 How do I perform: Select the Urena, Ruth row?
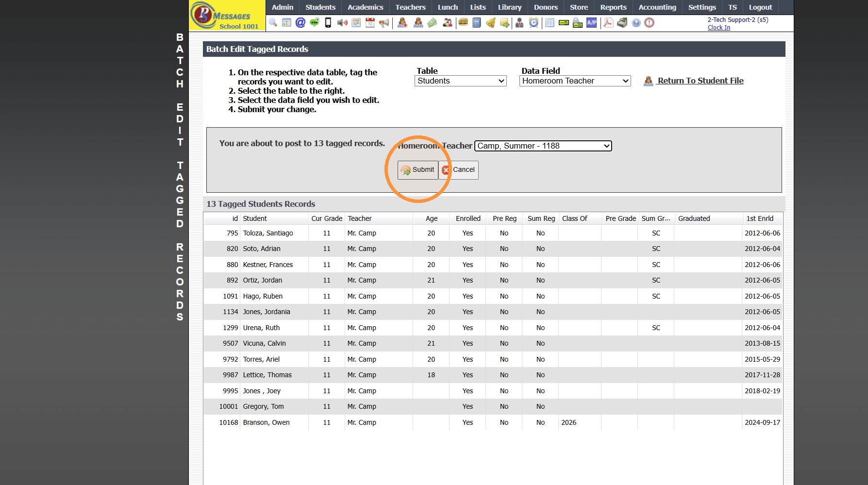tap(493, 328)
